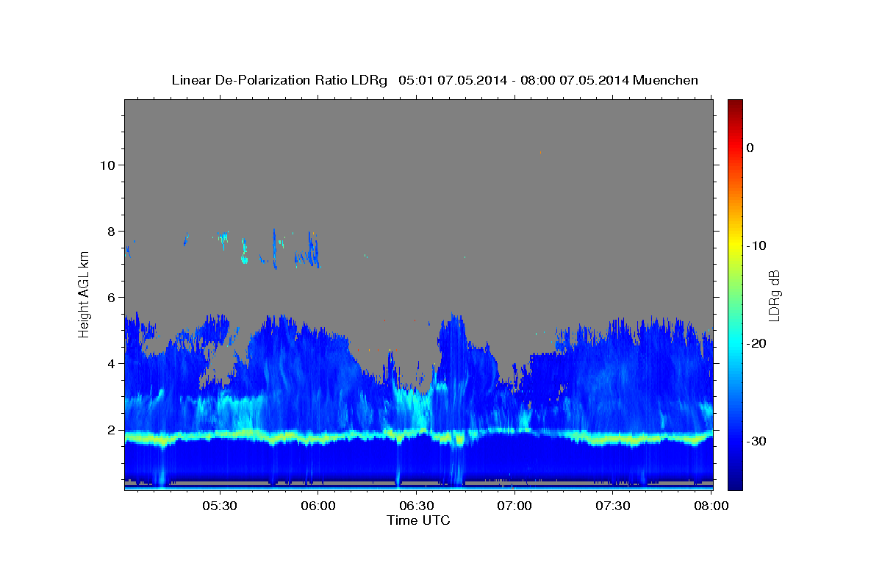Click the colorbar tick label '-30'
The width and height of the screenshot is (882, 588).
pyautogui.click(x=757, y=441)
